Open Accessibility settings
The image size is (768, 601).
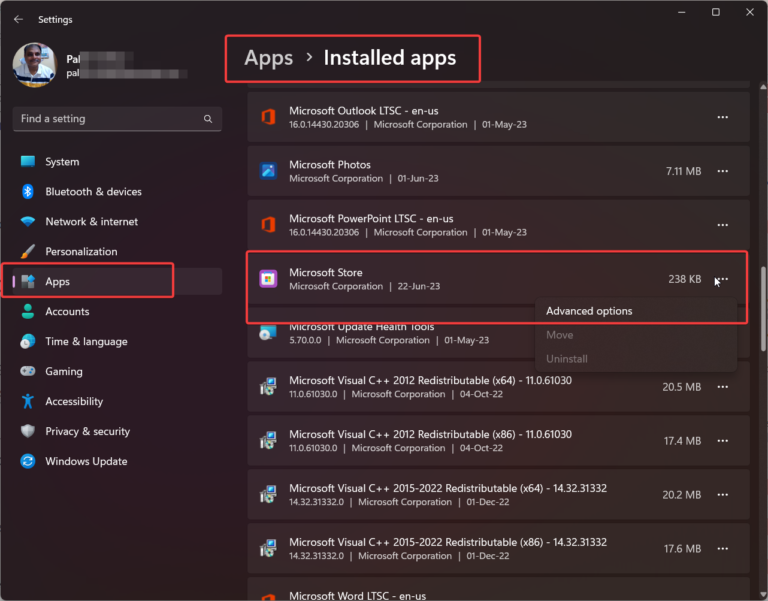pos(117,401)
